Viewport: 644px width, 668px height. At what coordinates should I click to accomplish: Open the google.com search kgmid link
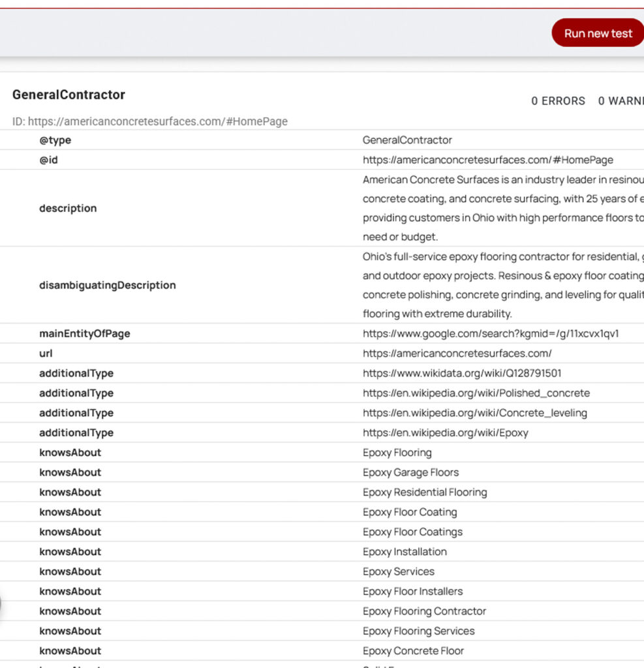pyautogui.click(x=491, y=333)
